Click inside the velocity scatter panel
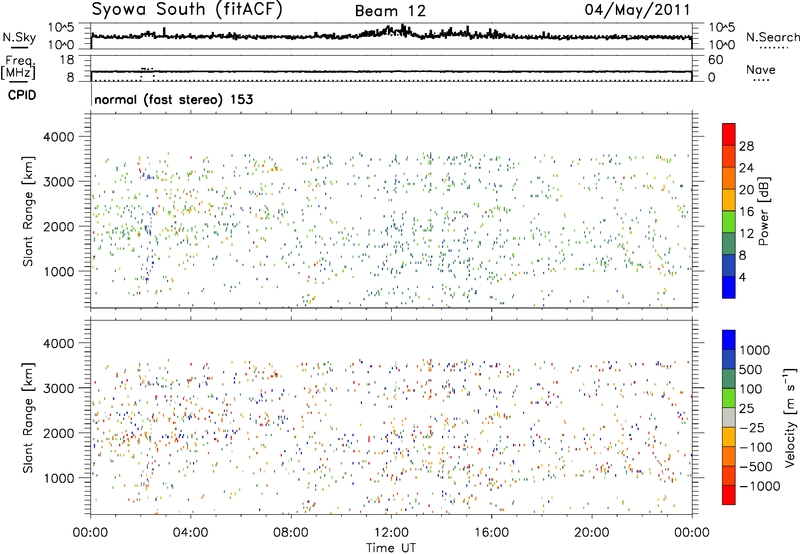Viewport: 800px width, 554px height. tap(391, 417)
